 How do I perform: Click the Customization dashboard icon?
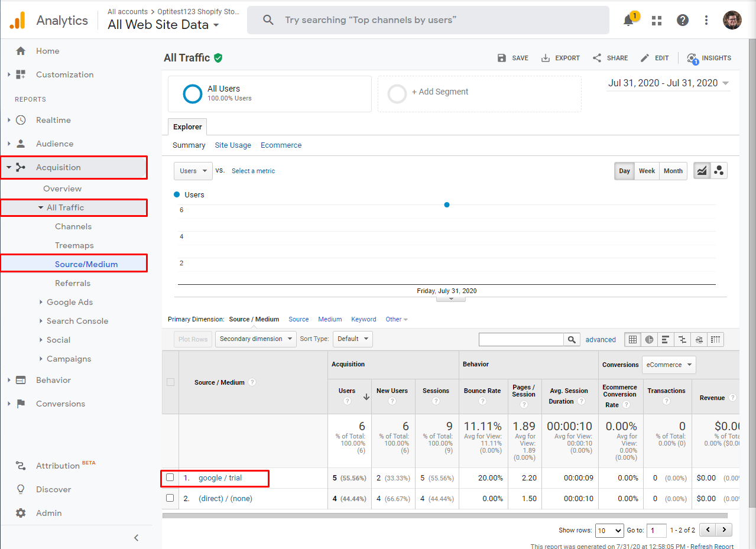[x=21, y=74]
